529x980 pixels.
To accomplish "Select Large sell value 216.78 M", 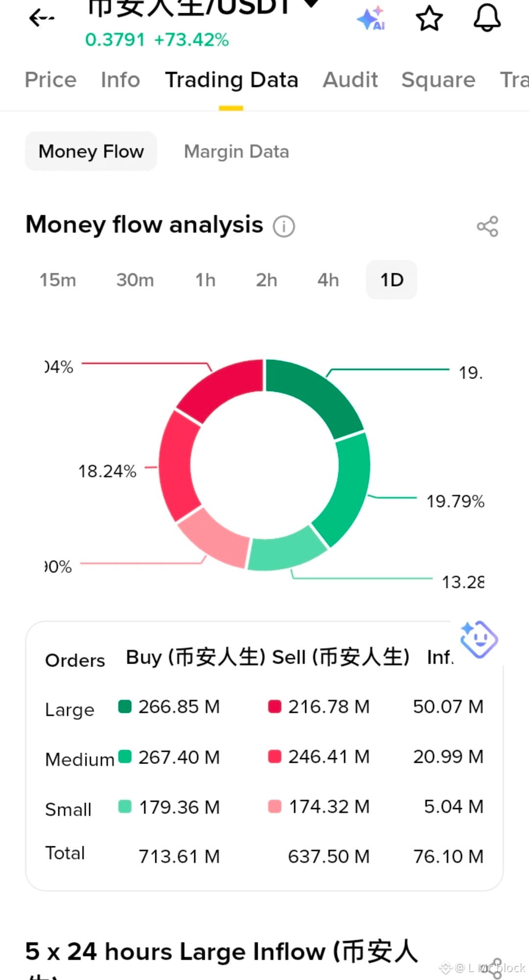I will [329, 707].
